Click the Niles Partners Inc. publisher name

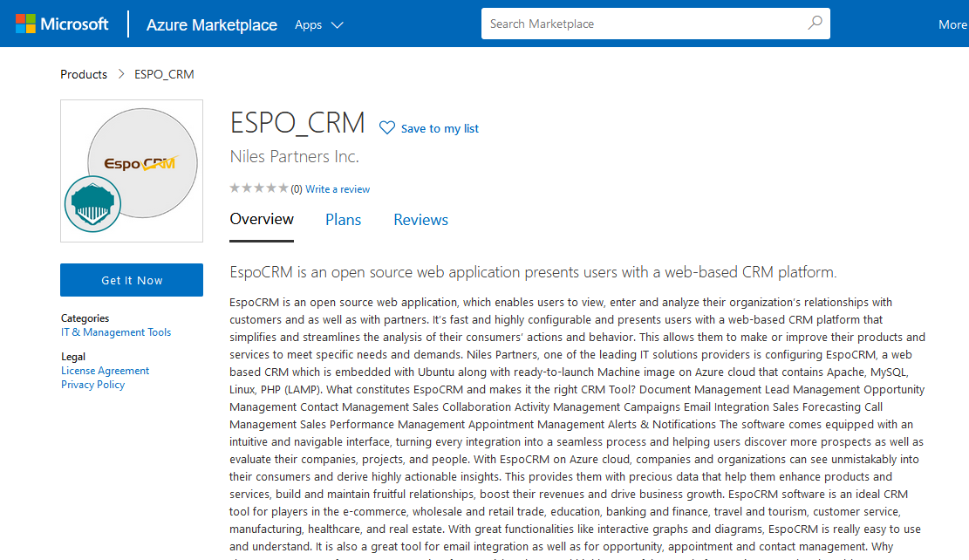pyautogui.click(x=294, y=156)
